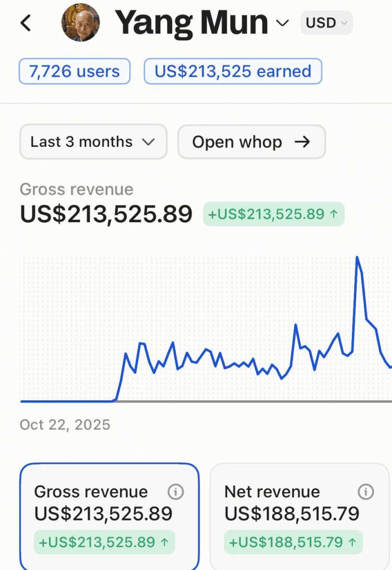Image resolution: width=392 pixels, height=570 pixels.
Task: Select the Gross revenue metric card
Action: point(109,515)
